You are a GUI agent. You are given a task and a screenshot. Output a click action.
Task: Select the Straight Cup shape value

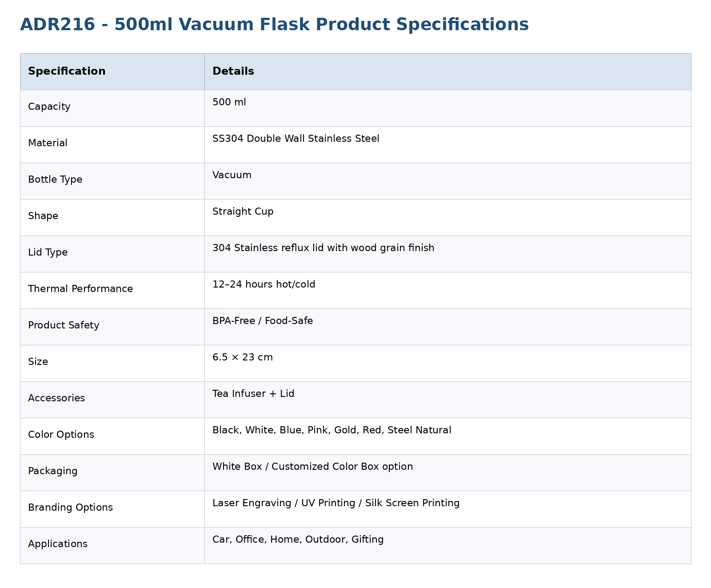point(243,212)
